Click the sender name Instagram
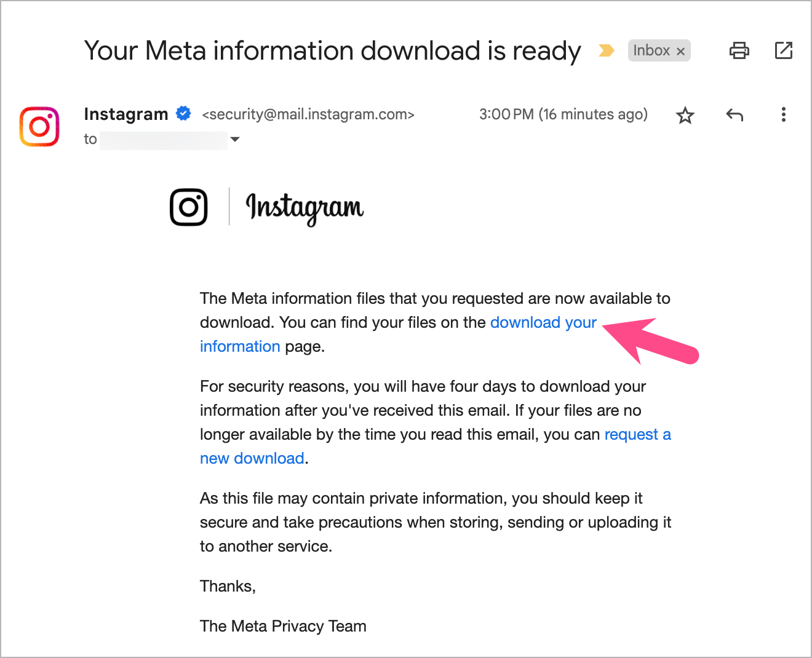This screenshot has width=812, height=658. 125,114
